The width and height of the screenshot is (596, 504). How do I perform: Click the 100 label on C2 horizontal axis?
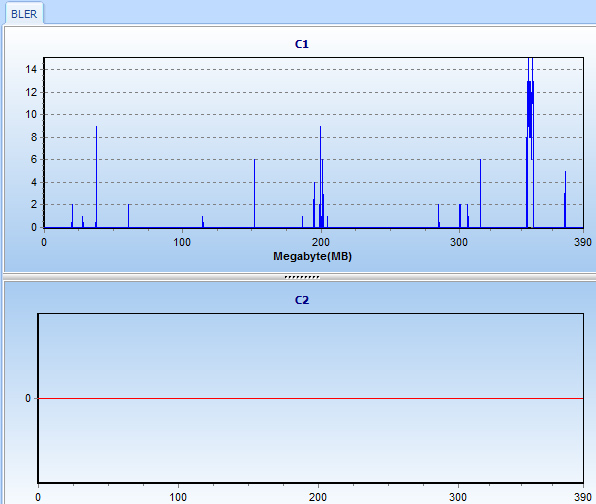(178, 497)
